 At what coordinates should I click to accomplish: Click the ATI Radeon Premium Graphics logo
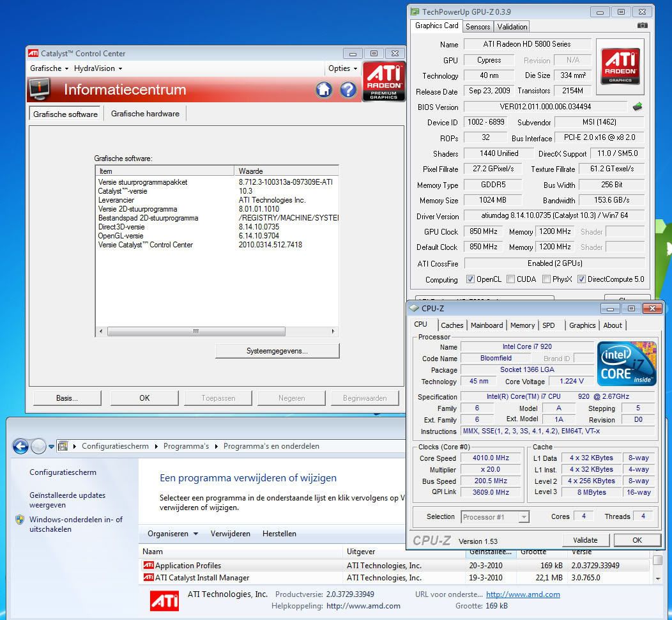[383, 81]
